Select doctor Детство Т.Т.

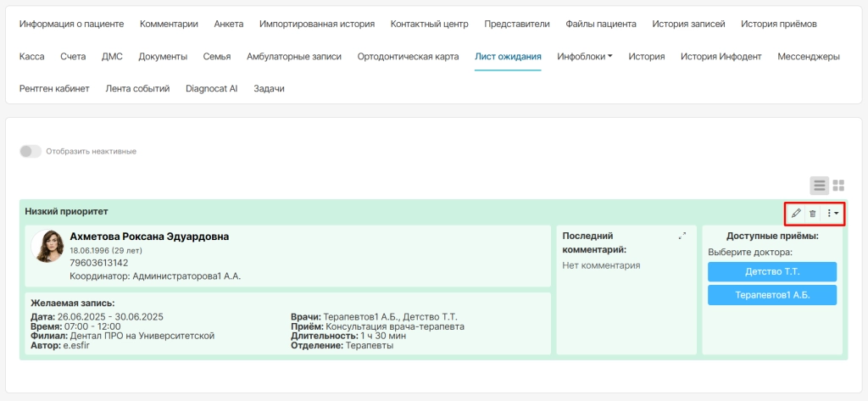tap(772, 272)
